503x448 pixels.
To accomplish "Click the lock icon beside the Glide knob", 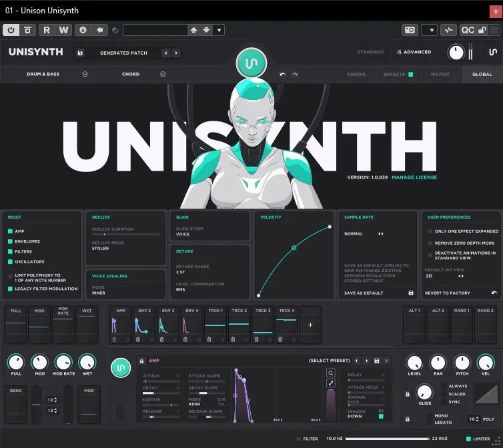I will (408, 394).
